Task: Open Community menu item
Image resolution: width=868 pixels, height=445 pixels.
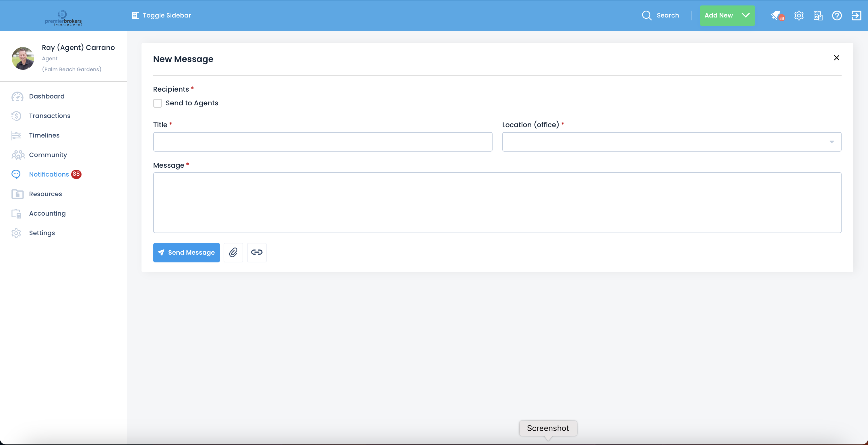Action: click(48, 155)
